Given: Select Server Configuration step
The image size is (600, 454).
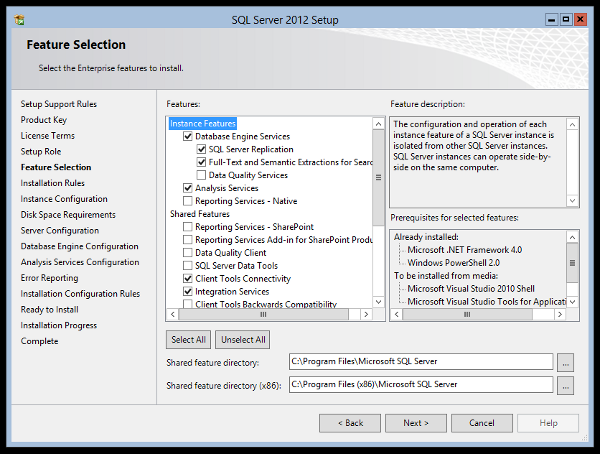Looking at the screenshot, I should (x=60, y=230).
